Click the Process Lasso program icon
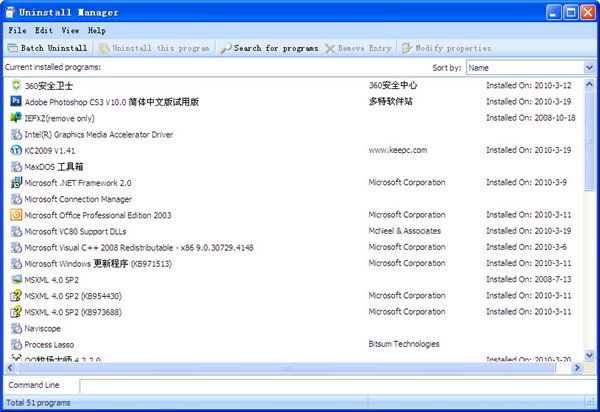Image resolution: width=600 pixels, height=412 pixels. tap(16, 344)
